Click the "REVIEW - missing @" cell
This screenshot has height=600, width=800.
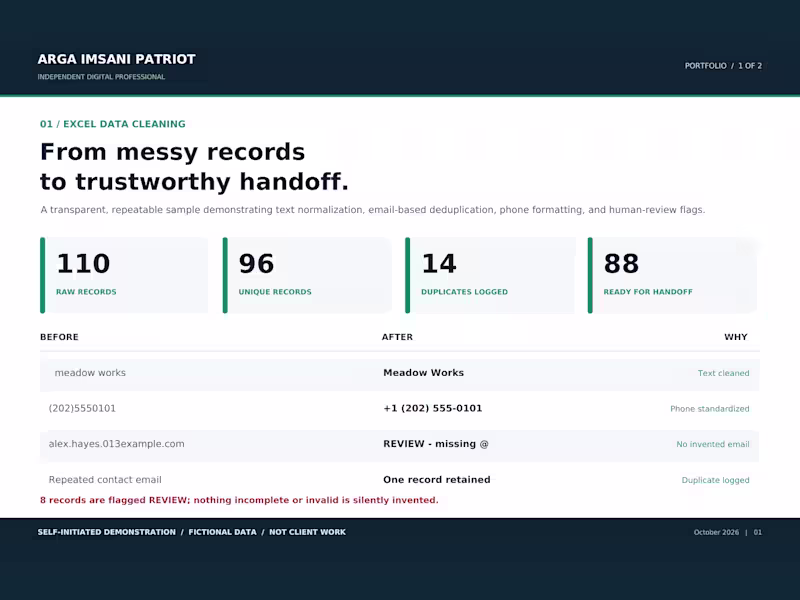tap(436, 444)
